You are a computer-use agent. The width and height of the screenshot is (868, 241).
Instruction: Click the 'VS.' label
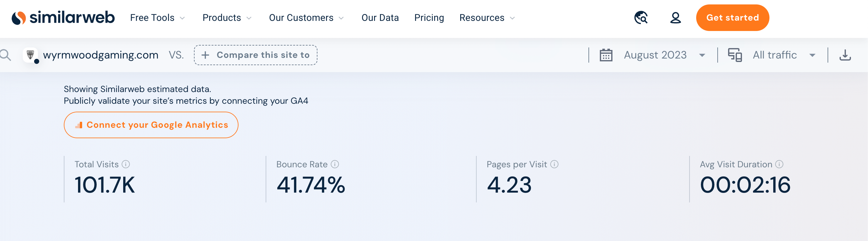coord(176,55)
